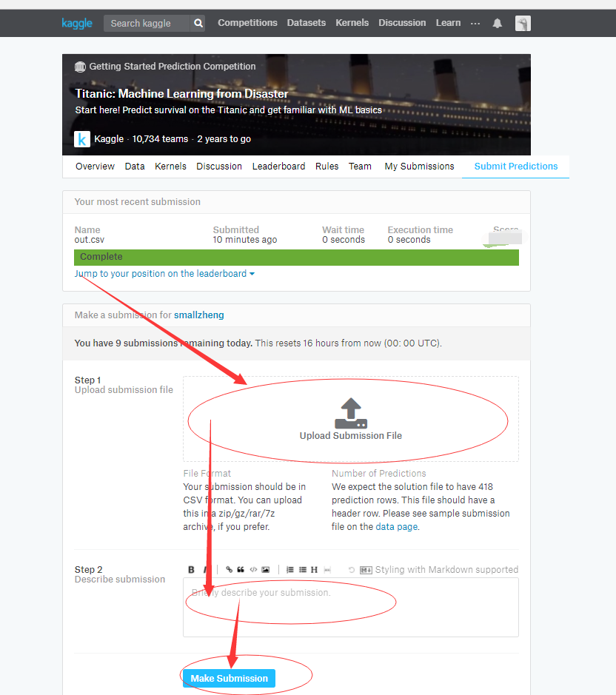Open Learn in top navigation
Viewport: 616px width, 695px height.
[448, 23]
